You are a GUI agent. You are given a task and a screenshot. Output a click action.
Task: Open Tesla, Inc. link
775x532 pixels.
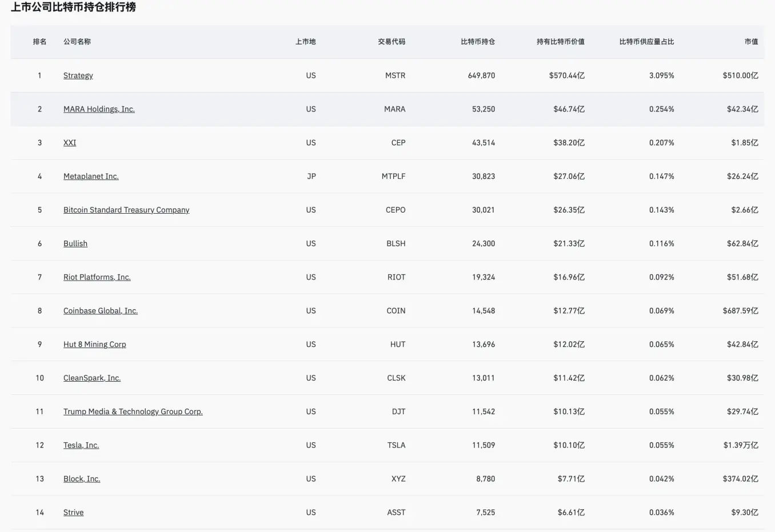(81, 445)
